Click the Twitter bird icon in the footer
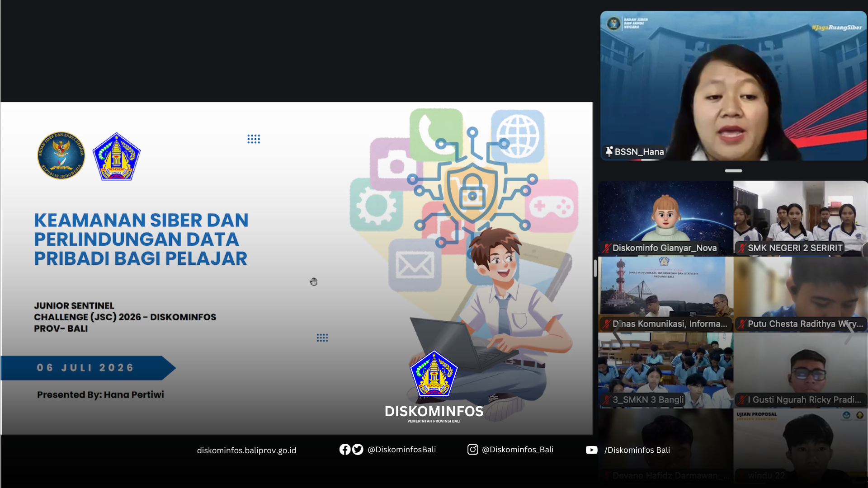The image size is (868, 488). coord(358,449)
